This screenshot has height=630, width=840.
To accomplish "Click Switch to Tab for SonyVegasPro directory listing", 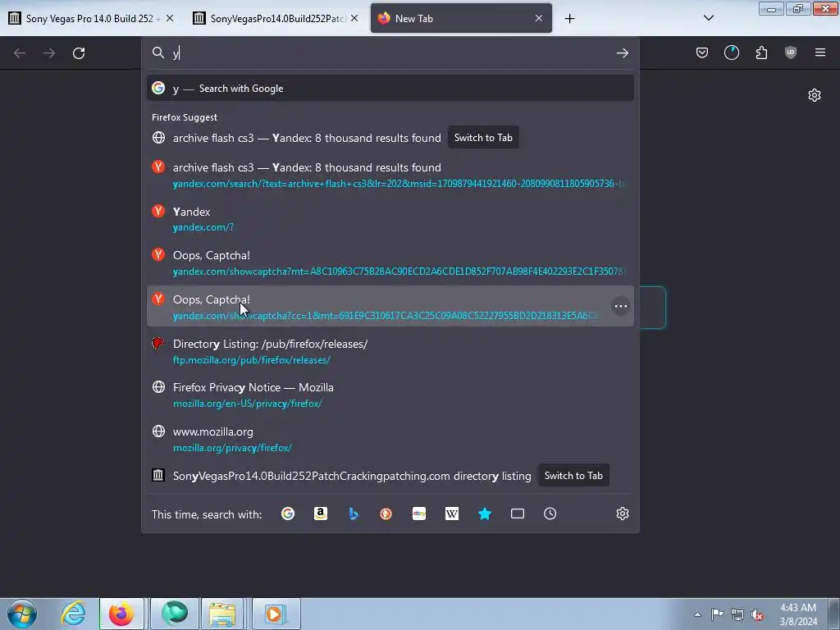I will pos(573,476).
